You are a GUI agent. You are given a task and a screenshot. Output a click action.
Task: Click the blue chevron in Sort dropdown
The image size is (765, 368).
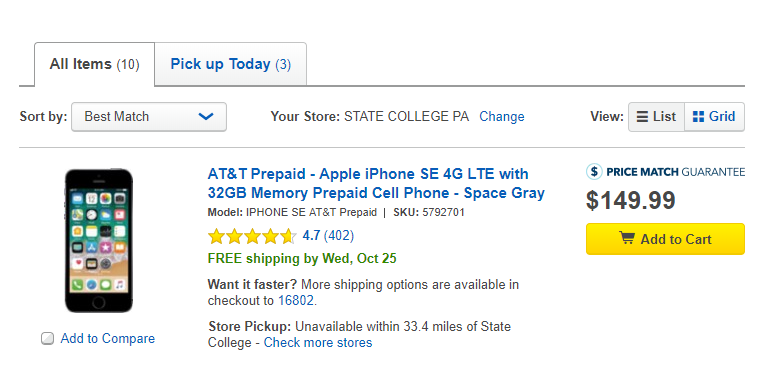[206, 117]
